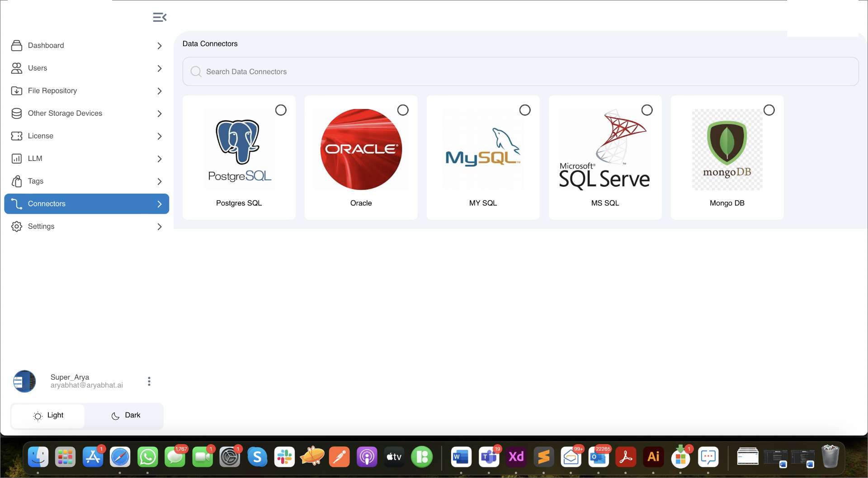868x478 pixels.
Task: Open WhatsApp from the dock
Action: click(x=148, y=457)
